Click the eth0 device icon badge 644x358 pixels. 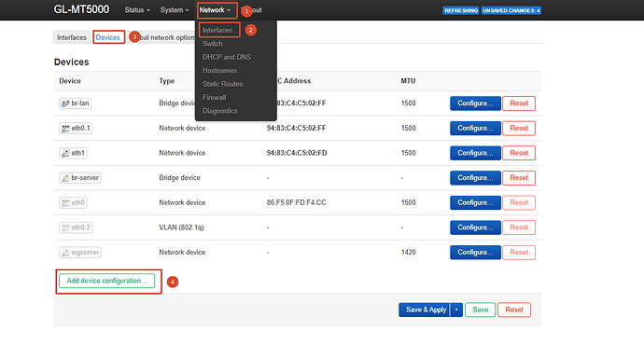pos(73,202)
